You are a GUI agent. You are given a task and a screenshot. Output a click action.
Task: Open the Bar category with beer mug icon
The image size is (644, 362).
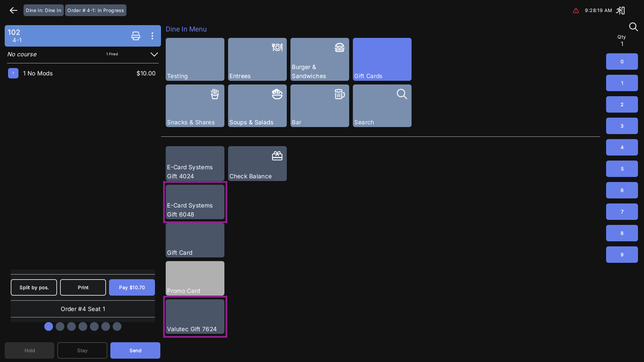click(x=319, y=106)
